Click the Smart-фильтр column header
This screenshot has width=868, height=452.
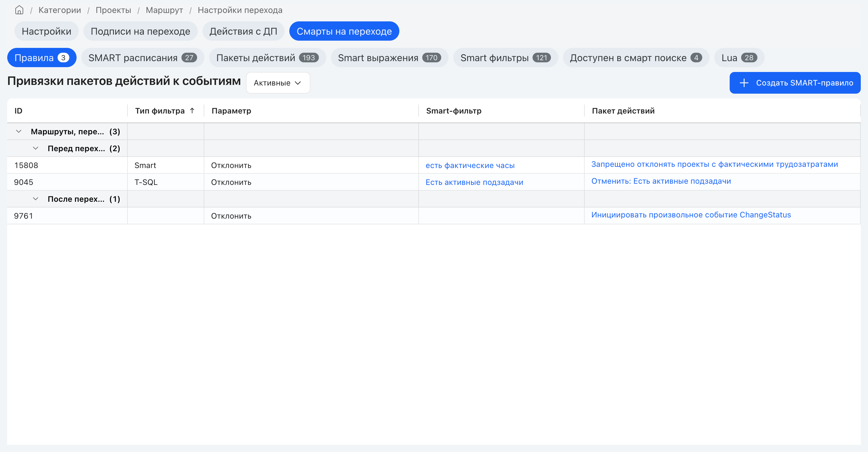point(502,111)
